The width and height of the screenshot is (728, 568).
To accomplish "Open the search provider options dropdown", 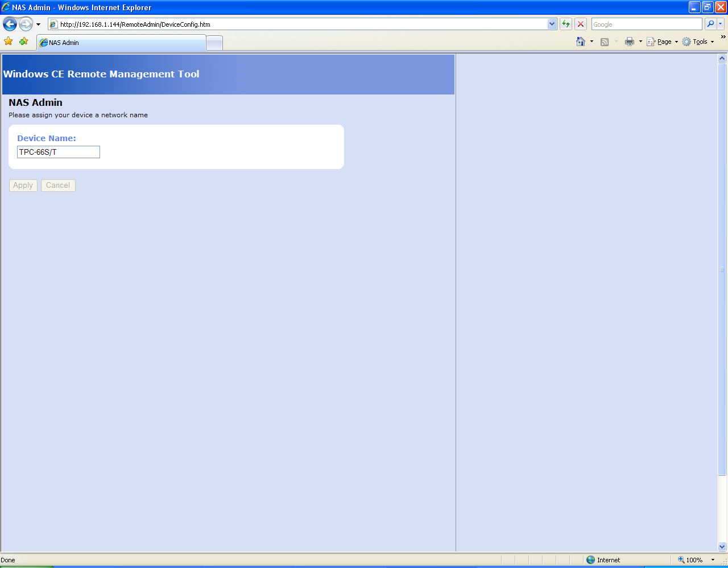I will point(721,24).
